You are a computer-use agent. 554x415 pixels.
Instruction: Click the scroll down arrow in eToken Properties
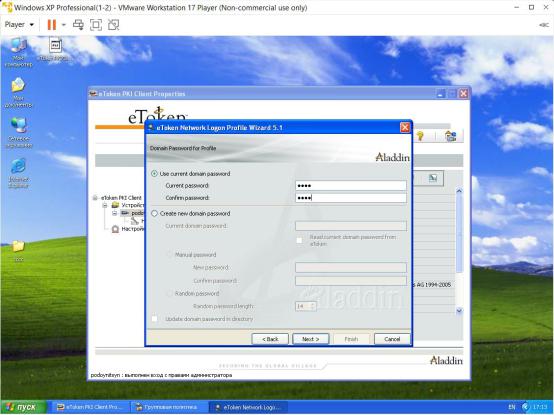point(459,311)
